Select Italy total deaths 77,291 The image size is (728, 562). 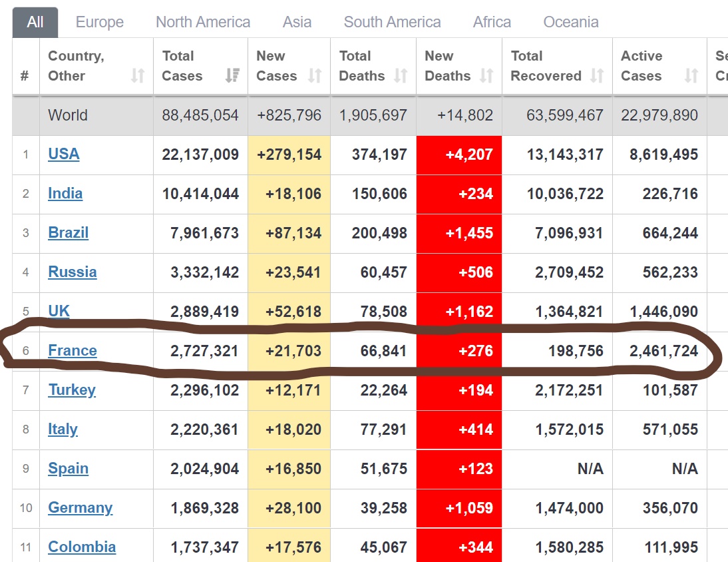383,429
